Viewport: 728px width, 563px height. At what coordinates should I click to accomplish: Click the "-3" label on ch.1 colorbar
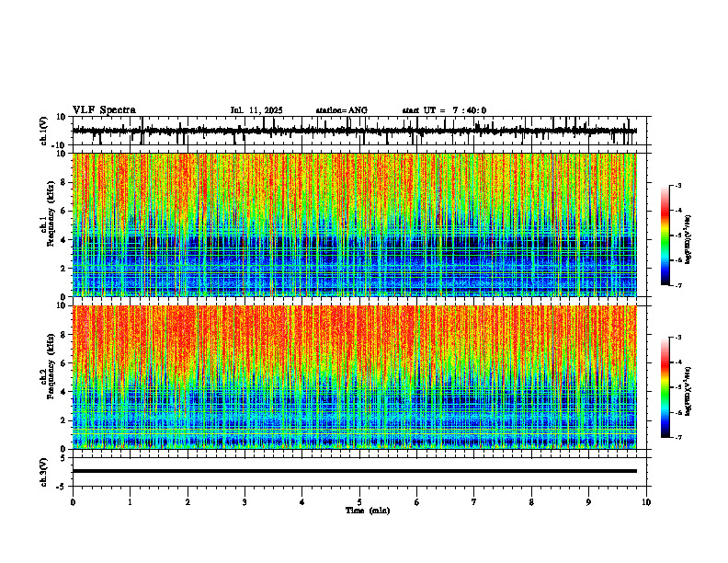[x=678, y=185]
